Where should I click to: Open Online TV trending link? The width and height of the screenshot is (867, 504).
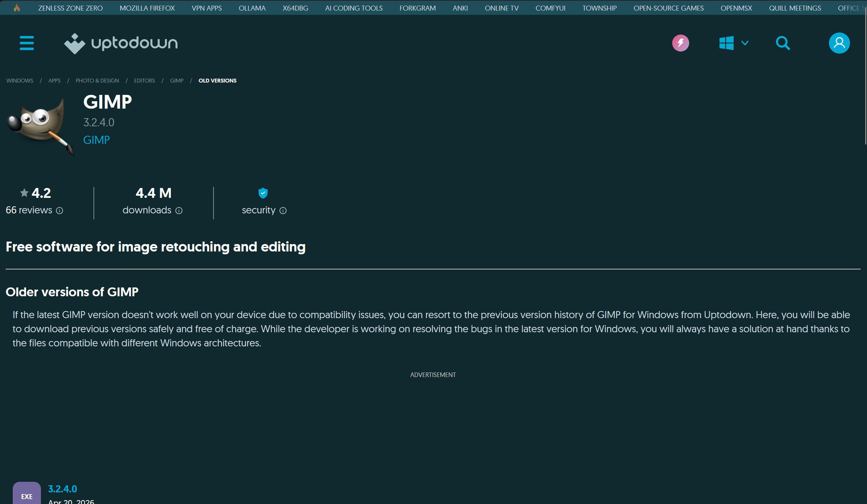[502, 8]
